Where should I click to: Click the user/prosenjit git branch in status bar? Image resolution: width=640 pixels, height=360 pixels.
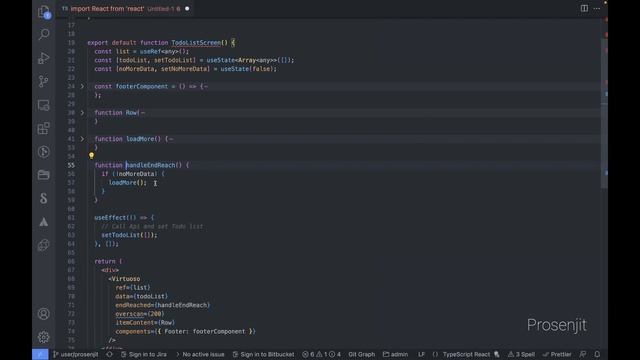tap(76, 354)
